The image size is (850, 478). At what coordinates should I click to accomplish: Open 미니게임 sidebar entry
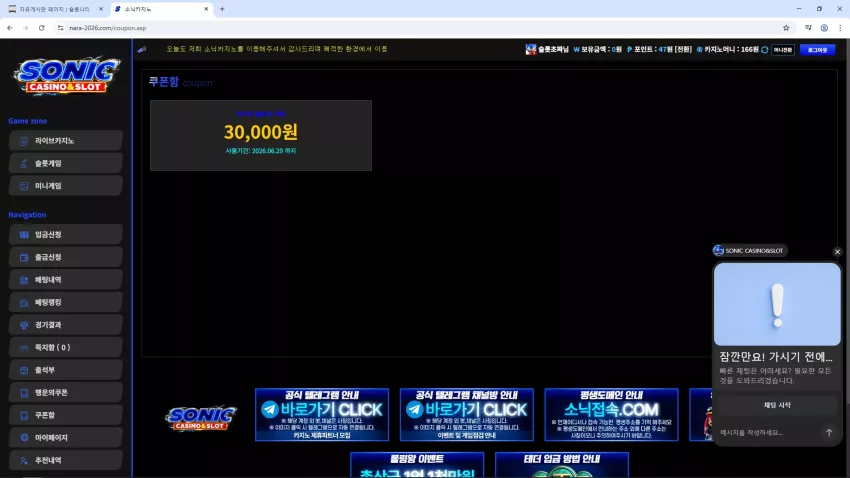(66, 186)
